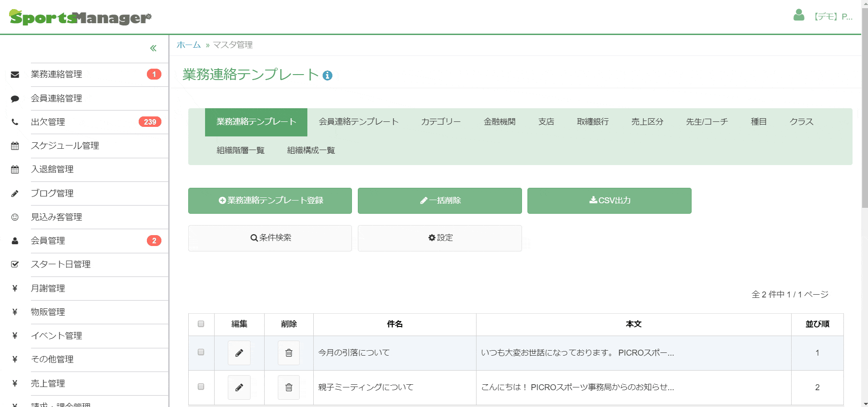Click the SportsManager logo
The height and width of the screenshot is (407, 868).
pos(80,17)
